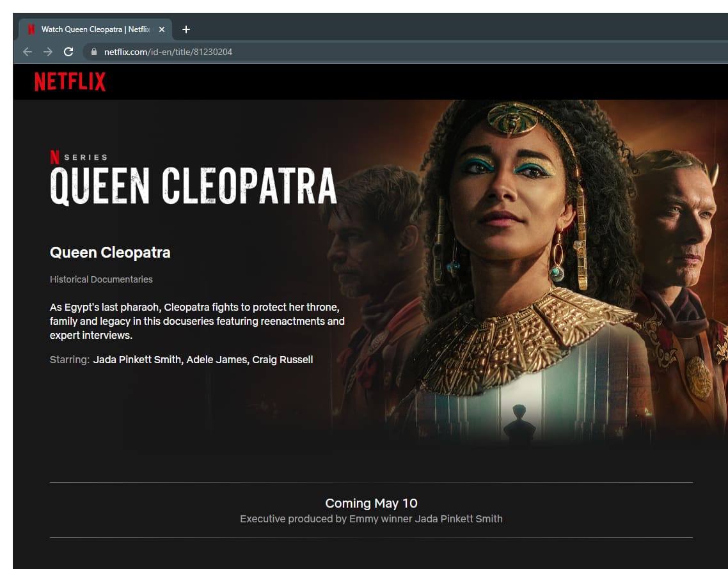This screenshot has height=569, width=728.
Task: Reload the Netflix page
Action: (x=68, y=52)
